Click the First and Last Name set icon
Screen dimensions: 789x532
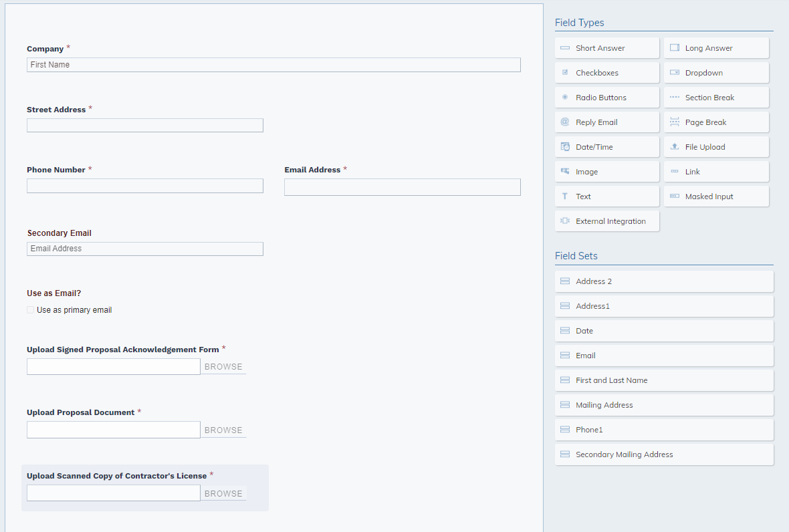click(x=564, y=380)
